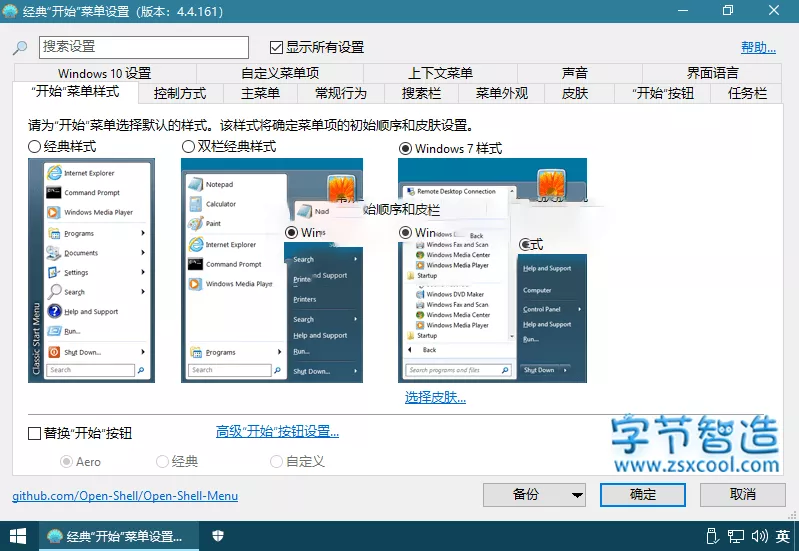
Task: Select the Windows 7 样式 radio button
Action: pos(406,149)
